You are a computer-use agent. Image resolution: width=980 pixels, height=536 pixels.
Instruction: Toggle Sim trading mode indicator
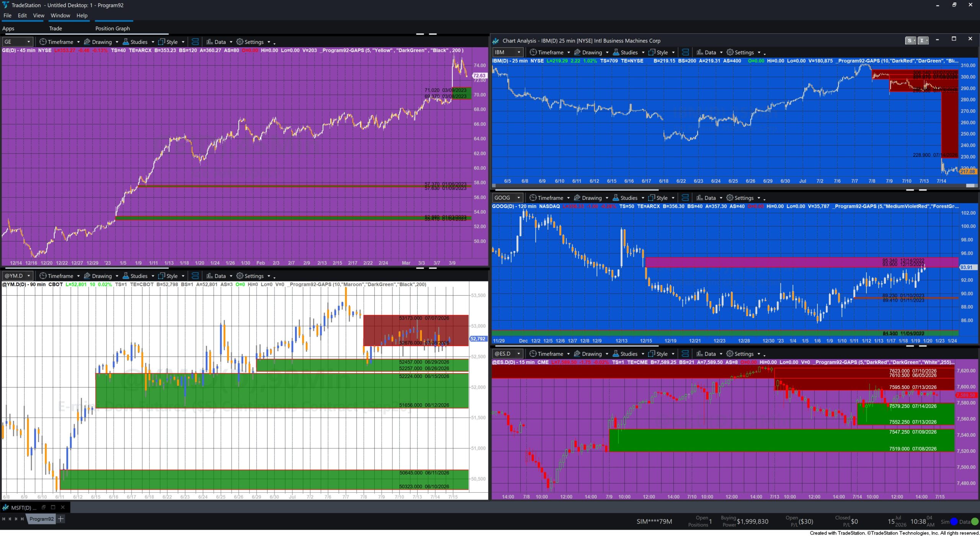coord(949,521)
